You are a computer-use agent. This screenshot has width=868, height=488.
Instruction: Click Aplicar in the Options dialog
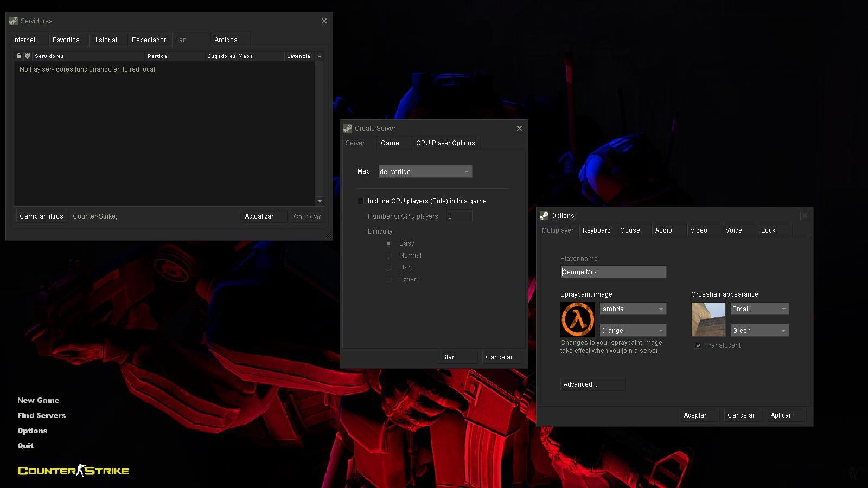[787, 415]
